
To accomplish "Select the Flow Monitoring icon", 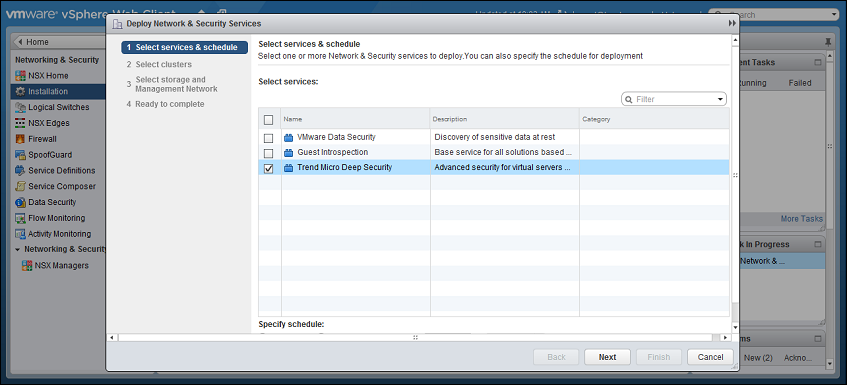I will (21, 218).
